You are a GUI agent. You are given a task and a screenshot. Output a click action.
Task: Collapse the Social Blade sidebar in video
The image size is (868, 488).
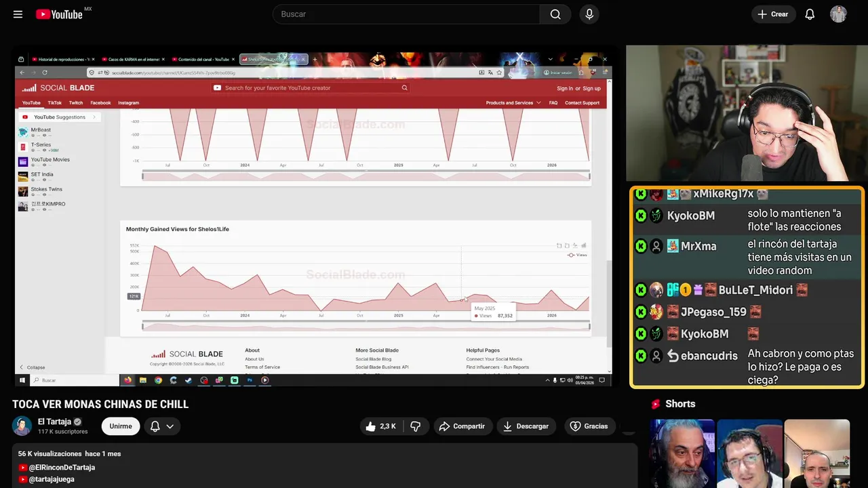tap(32, 367)
